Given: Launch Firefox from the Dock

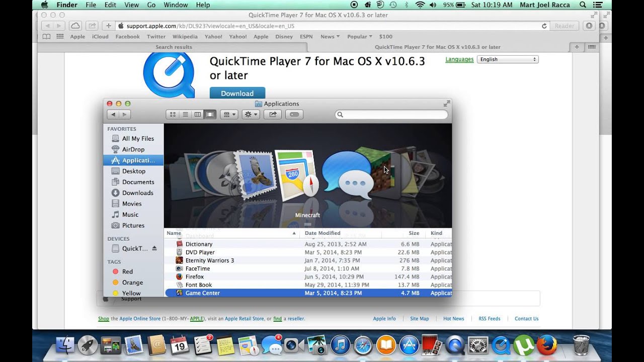Looking at the screenshot, I should click(x=547, y=345).
